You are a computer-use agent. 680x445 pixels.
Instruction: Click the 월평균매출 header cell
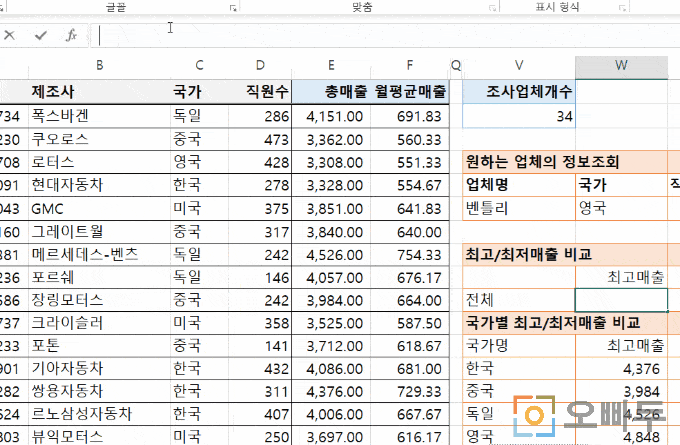pyautogui.click(x=410, y=92)
